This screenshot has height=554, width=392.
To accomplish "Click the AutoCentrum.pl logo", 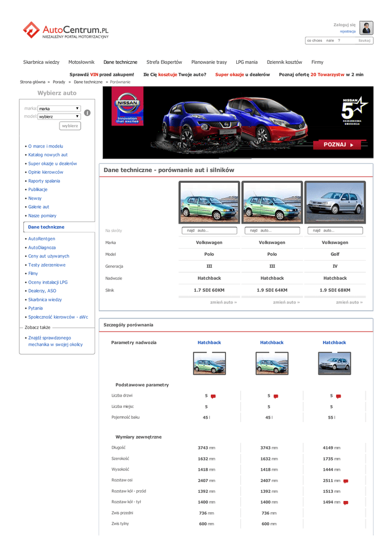I will pyautogui.click(x=65, y=30).
